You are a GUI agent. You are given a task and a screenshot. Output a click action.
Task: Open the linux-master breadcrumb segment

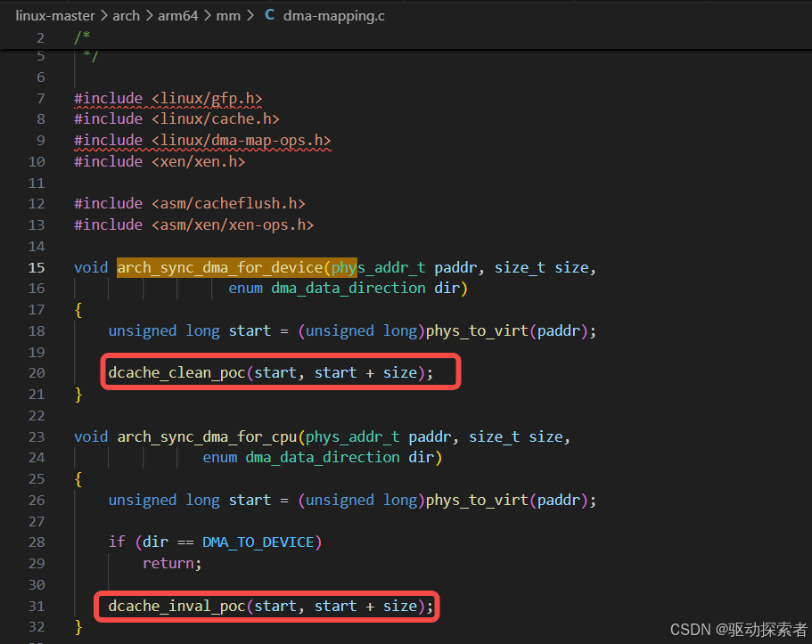point(55,16)
